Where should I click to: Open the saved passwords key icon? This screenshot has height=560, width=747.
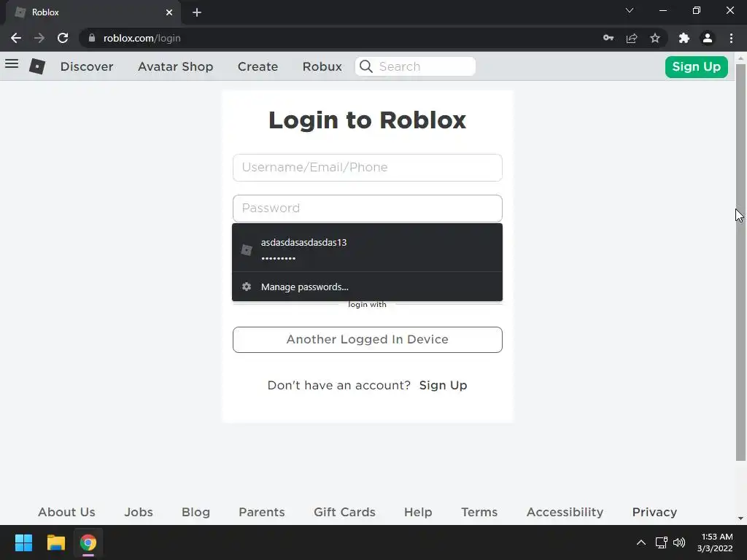point(608,38)
